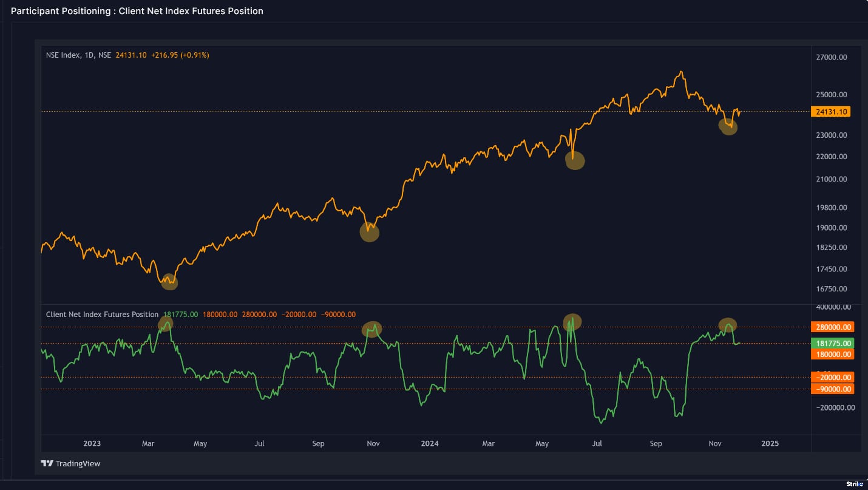Screen dimensions: 868x490
Task: Select the 24131.10 current price label
Action: [831, 112]
